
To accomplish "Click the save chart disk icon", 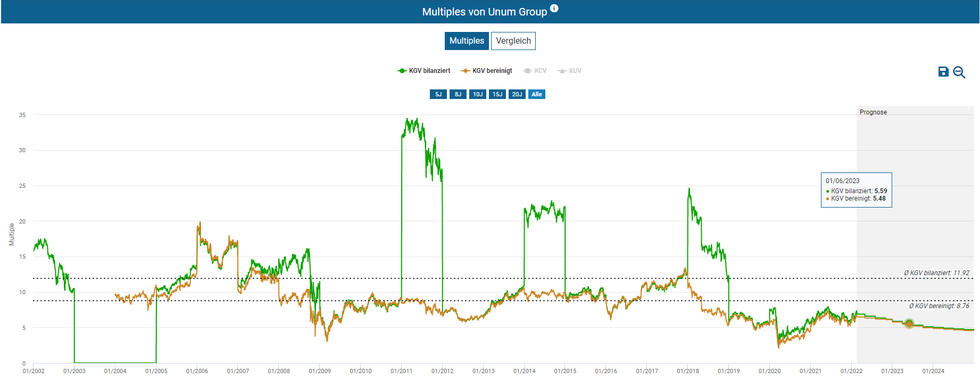I will (943, 72).
